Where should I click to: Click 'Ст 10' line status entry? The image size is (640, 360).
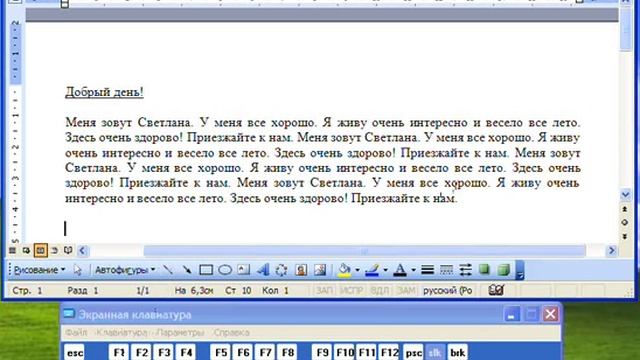[x=238, y=291]
